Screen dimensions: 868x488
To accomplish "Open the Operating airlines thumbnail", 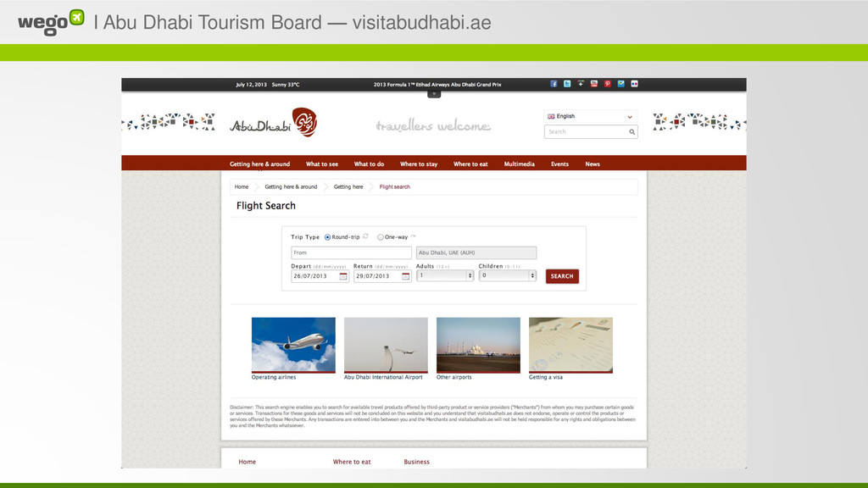I will point(293,346).
